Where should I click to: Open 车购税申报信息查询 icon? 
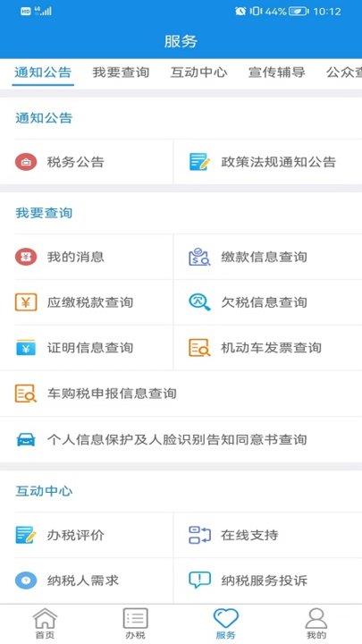pyautogui.click(x=25, y=394)
